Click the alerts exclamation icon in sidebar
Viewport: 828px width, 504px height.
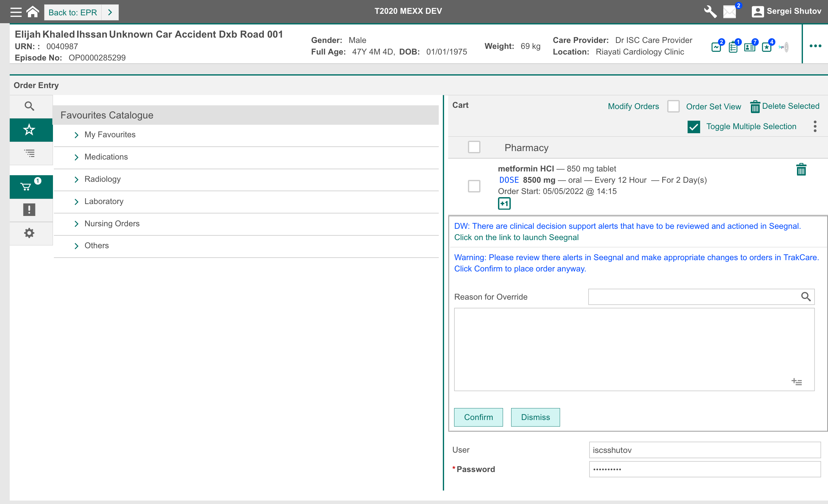[29, 210]
